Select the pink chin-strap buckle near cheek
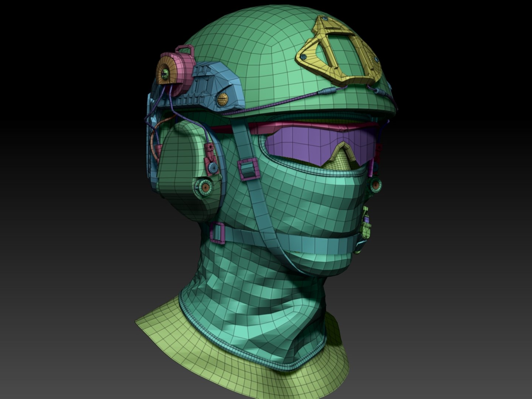Screen dimensions: 532x399 249,170
